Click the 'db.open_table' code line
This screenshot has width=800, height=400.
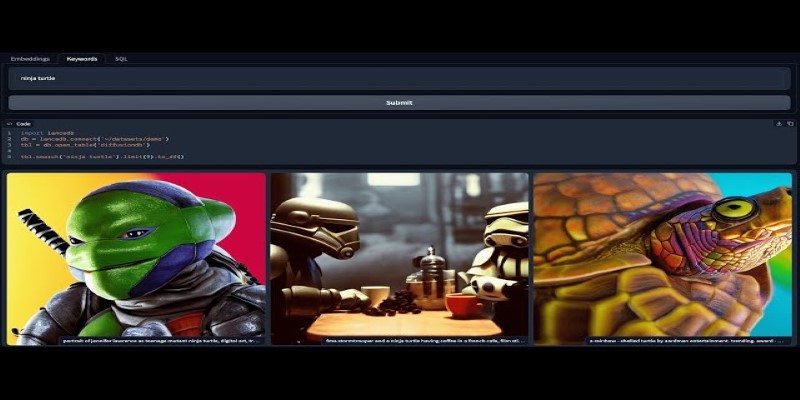point(85,145)
